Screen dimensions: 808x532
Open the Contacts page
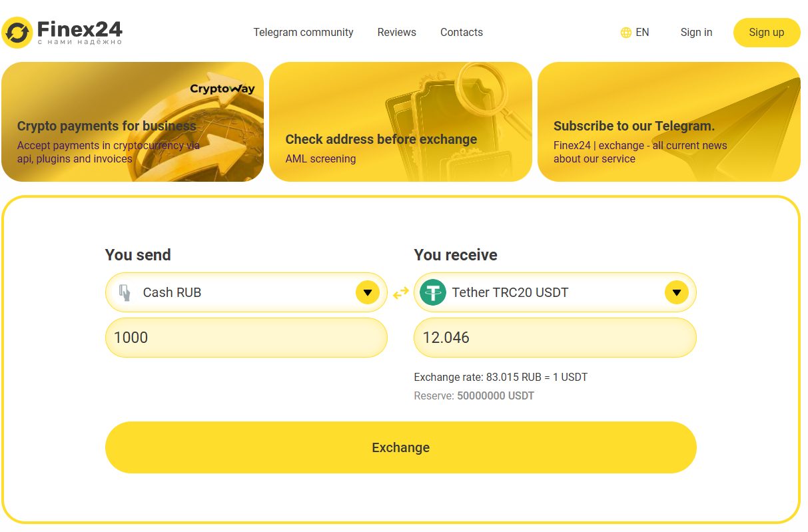tap(462, 32)
